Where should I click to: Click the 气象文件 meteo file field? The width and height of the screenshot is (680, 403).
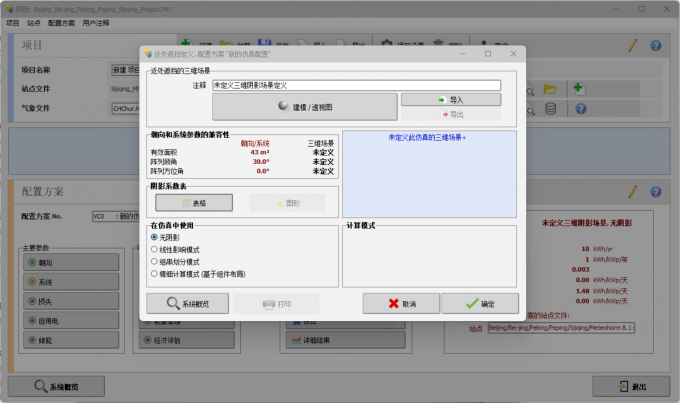point(126,108)
